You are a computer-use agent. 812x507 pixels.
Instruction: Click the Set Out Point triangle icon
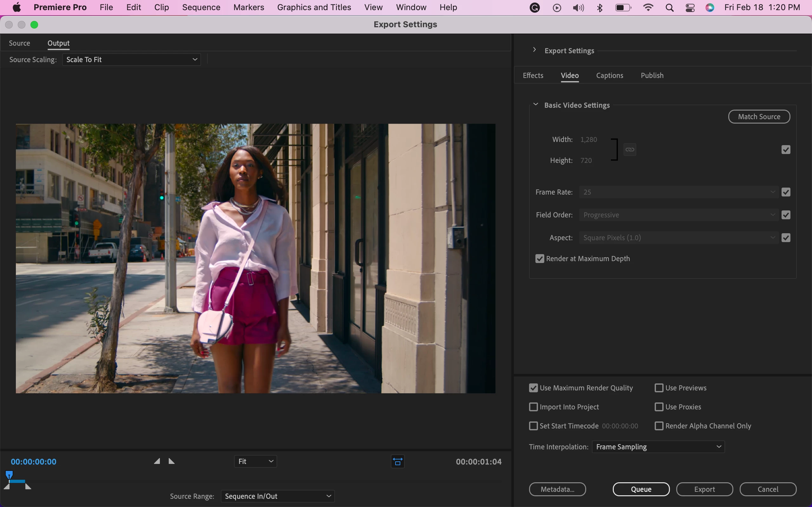pyautogui.click(x=172, y=461)
